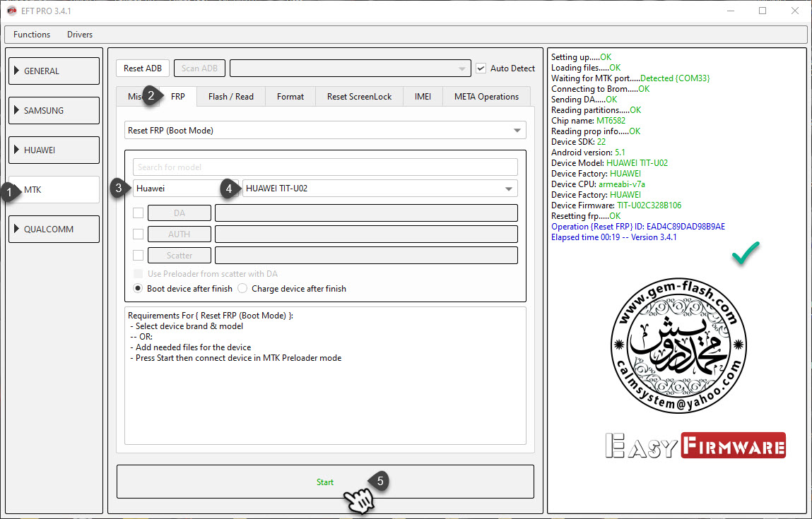The width and height of the screenshot is (812, 519).
Task: Switch to the Flash / Read tab
Action: pos(231,96)
